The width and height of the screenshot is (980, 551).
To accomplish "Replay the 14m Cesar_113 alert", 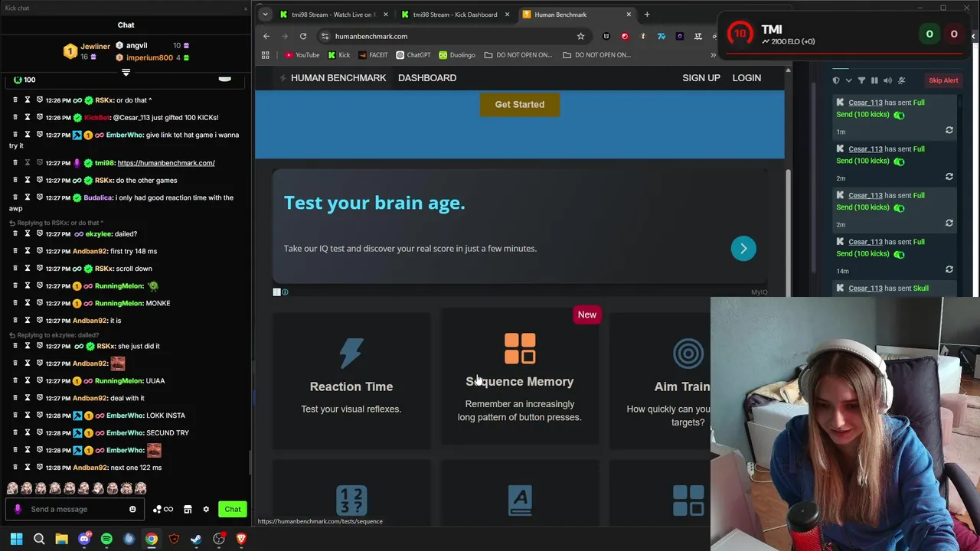I will (x=949, y=269).
